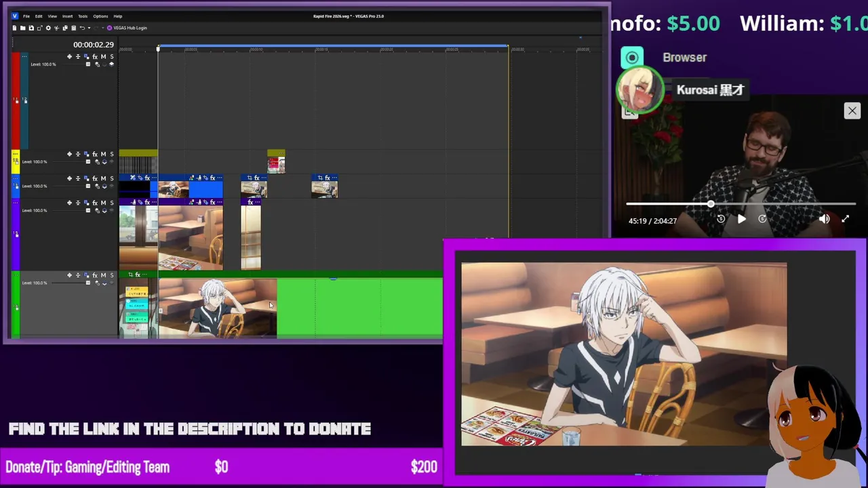Screen dimensions: 868x488
Task: Click the Kurosai avatar
Action: click(639, 89)
